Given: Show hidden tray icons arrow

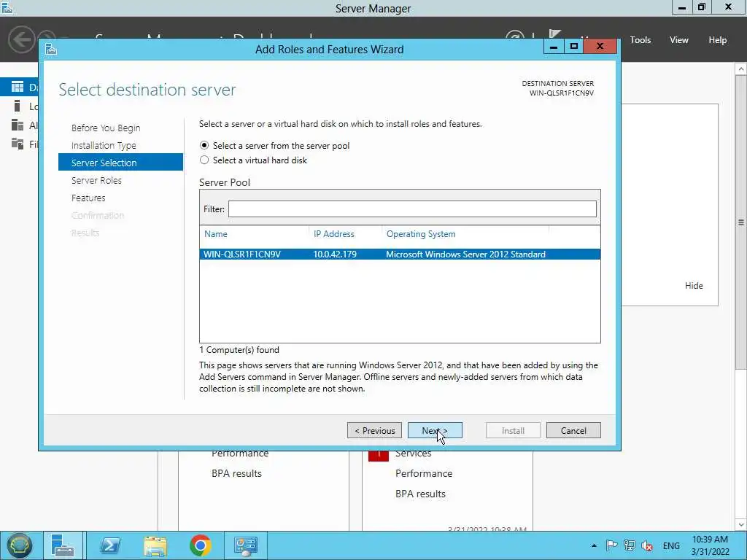Looking at the screenshot, I should (x=594, y=545).
